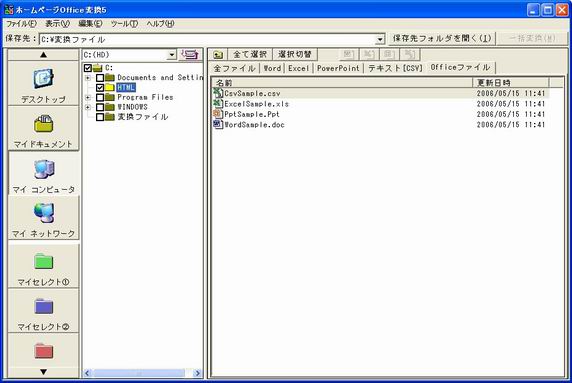Viewport: 572px width, 383px height.
Task: Uncheck the HTML folder checkbox
Action: pyautogui.click(x=100, y=88)
